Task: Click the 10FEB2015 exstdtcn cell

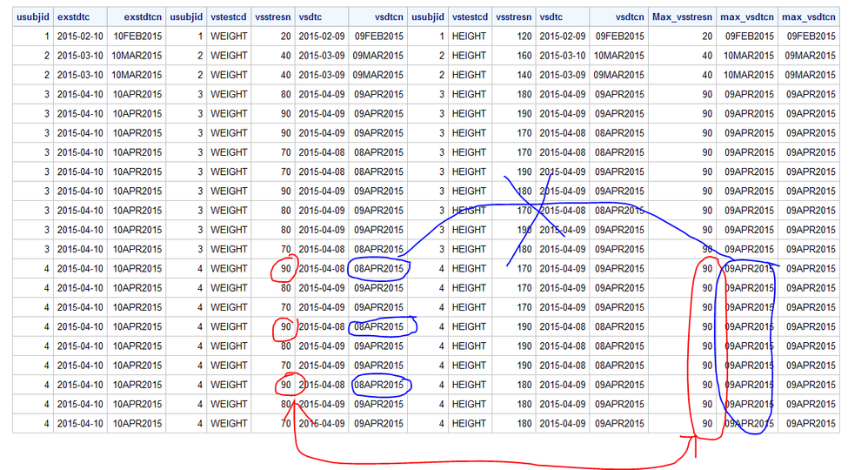Action: (137, 37)
